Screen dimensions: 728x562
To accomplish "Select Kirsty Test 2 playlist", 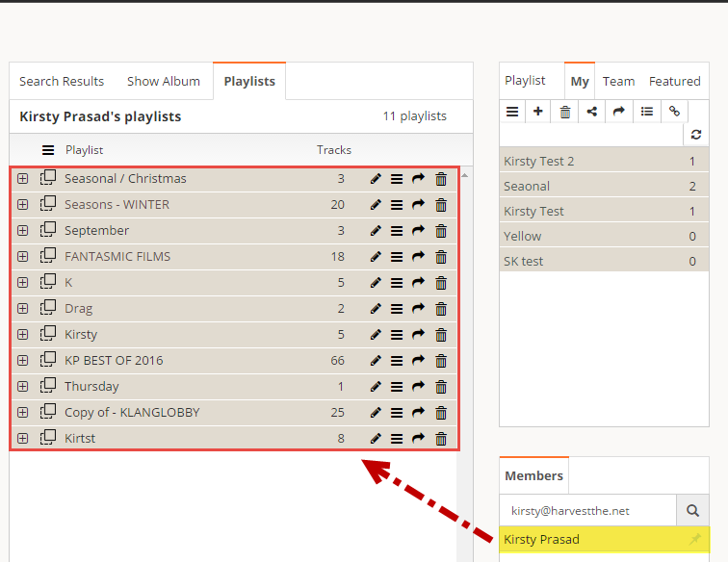I will click(604, 161).
